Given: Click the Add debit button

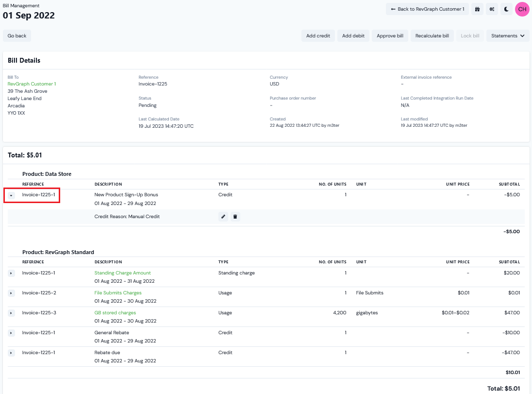Looking at the screenshot, I should point(353,35).
